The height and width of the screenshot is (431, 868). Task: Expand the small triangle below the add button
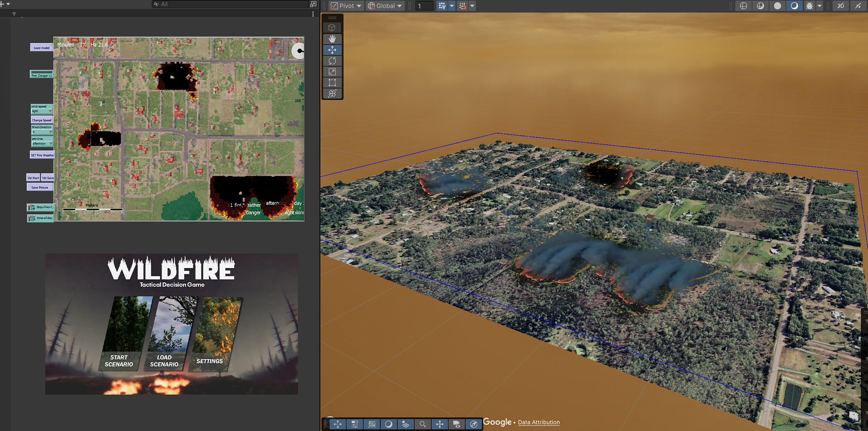point(14,14)
